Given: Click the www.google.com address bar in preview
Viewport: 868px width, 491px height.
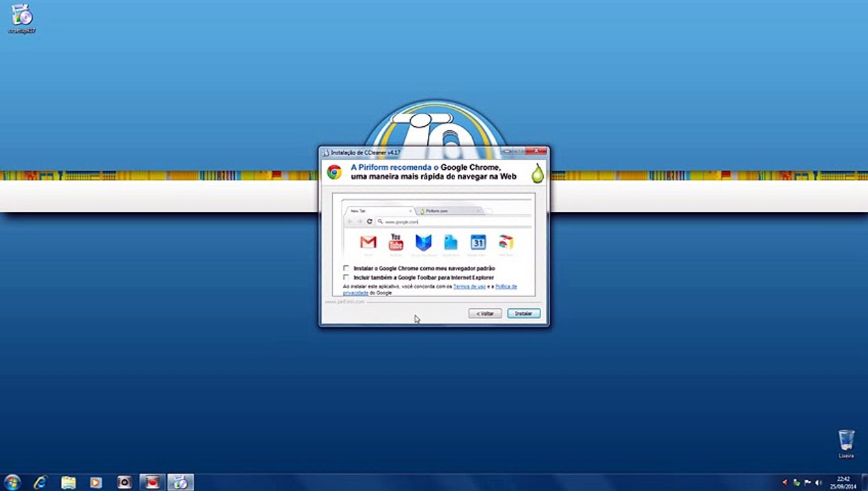Looking at the screenshot, I should coord(453,222).
